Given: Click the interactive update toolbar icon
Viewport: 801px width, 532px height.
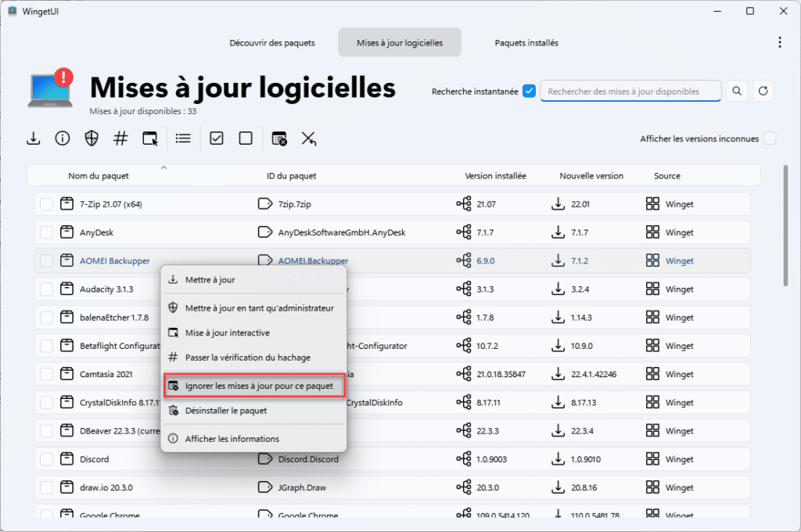Looking at the screenshot, I should (149, 138).
